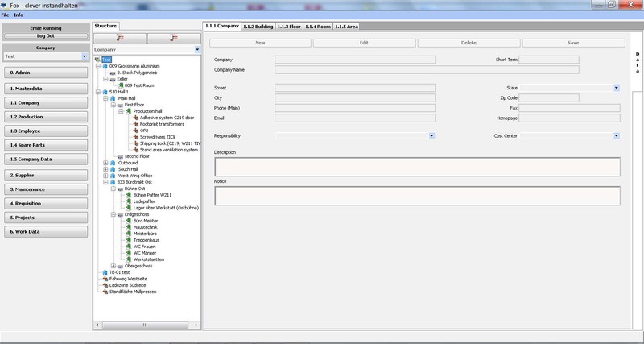Viewport: 644px width, 344px height.
Task: Open the Responsibility dropdown
Action: click(431, 136)
